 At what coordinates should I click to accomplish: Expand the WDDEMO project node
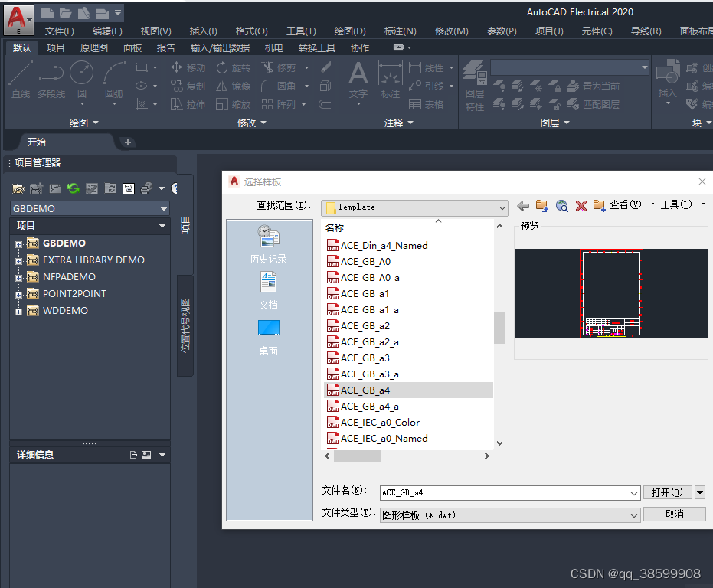click(18, 312)
